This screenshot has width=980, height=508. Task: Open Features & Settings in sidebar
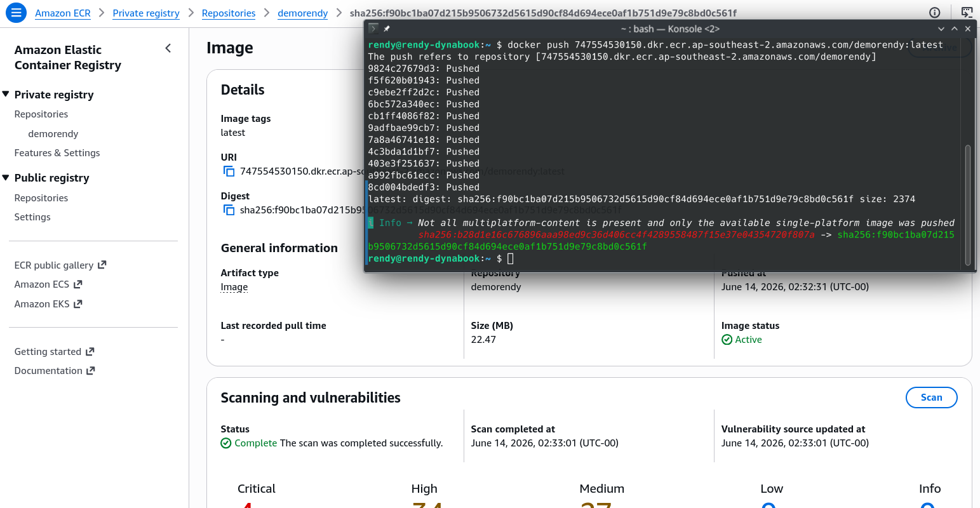pyautogui.click(x=57, y=153)
